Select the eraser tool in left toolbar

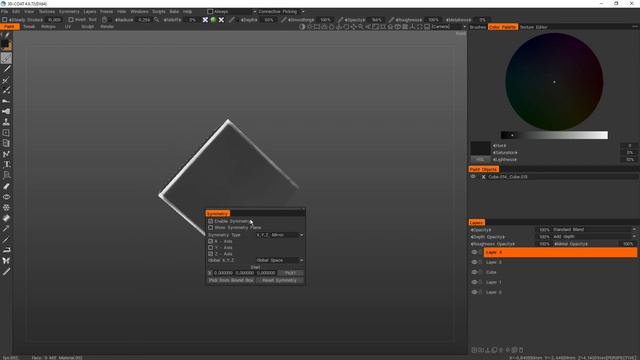6,186
